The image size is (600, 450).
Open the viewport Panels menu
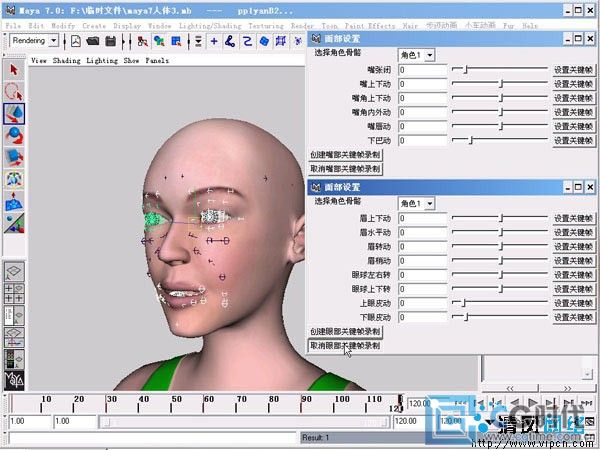point(157,60)
